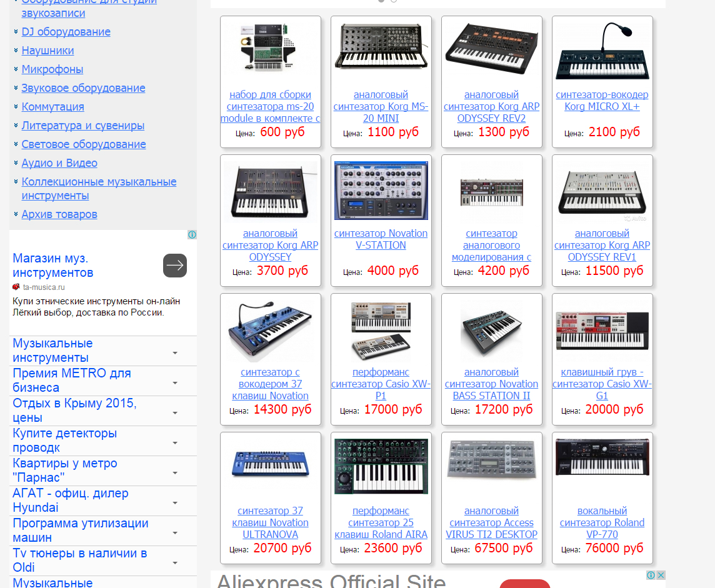
Task: Open link синтезатор с вокодером 37 клавиш Novation
Action: tap(271, 384)
